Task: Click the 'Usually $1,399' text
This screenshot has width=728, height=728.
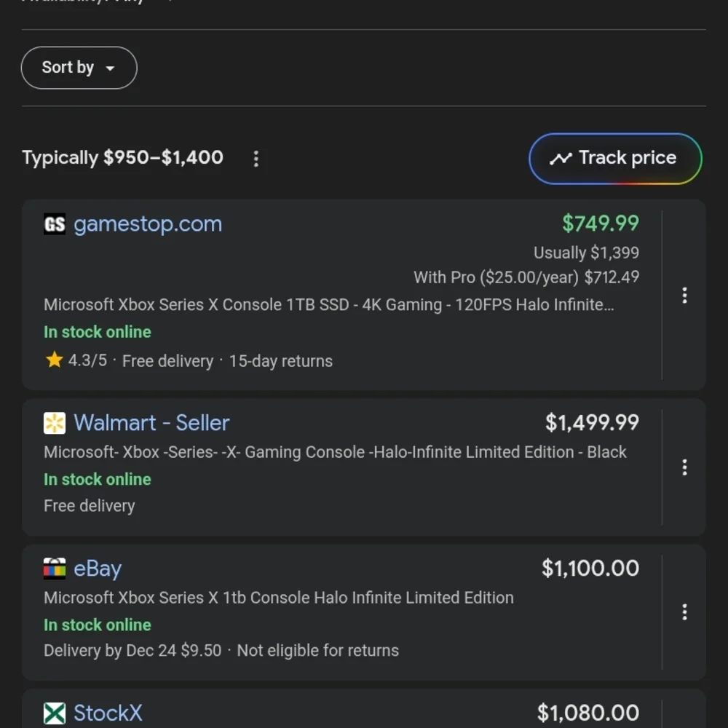Action: [586, 253]
